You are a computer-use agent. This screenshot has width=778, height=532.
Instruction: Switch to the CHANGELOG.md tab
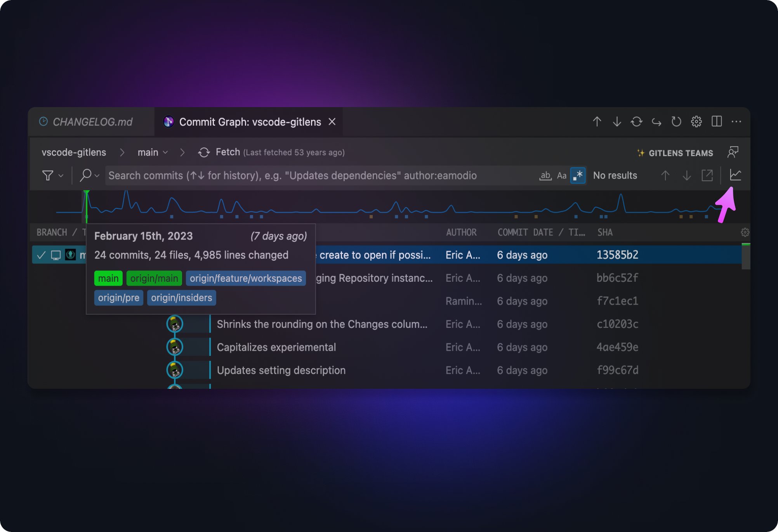92,122
